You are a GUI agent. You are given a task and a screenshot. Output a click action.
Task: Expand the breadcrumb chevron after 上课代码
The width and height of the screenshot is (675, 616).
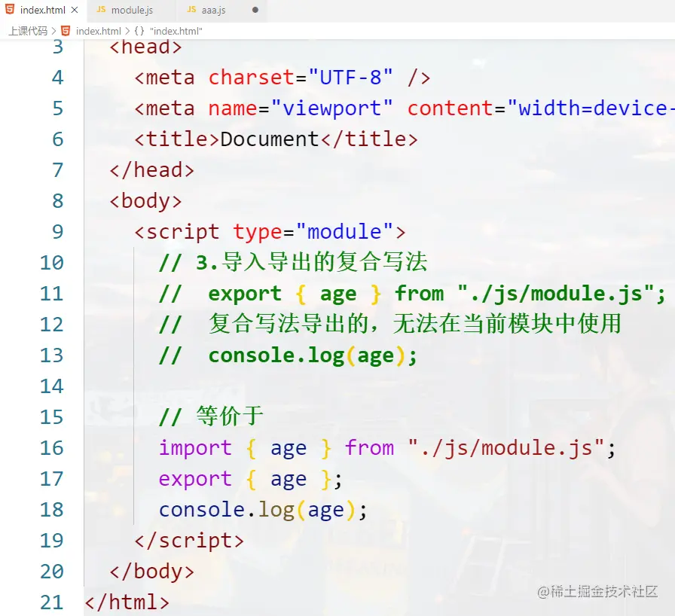53,31
